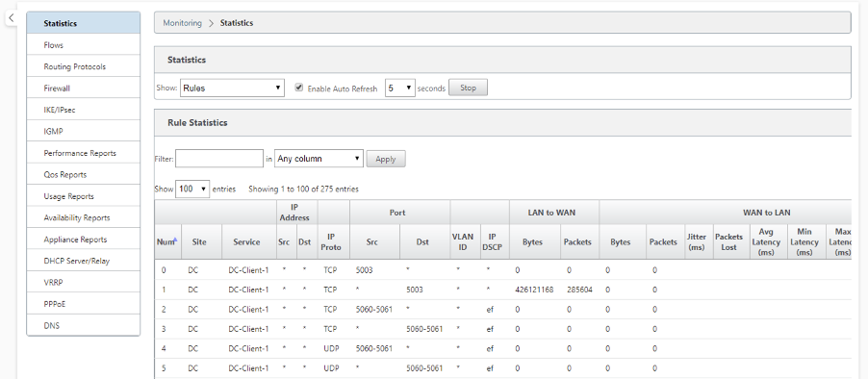Screen dimensions: 868x379
Task: Sort table by LAN to WAN Bytes header
Action: [532, 241]
